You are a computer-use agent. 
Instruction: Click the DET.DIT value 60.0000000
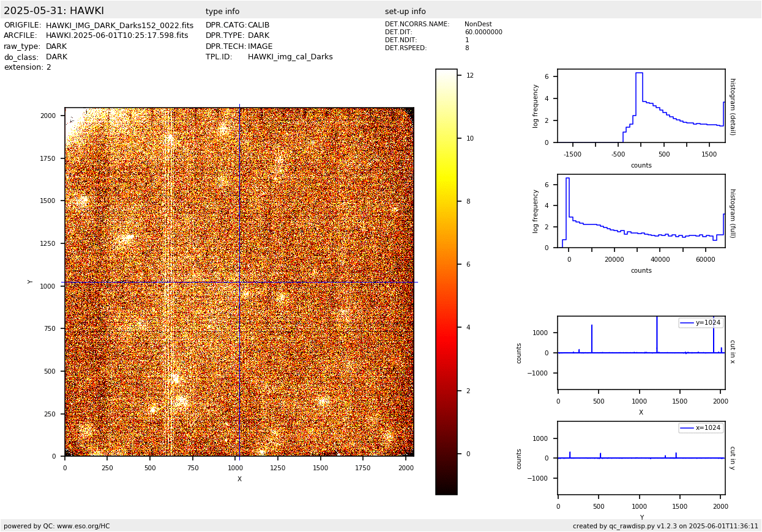(483, 32)
